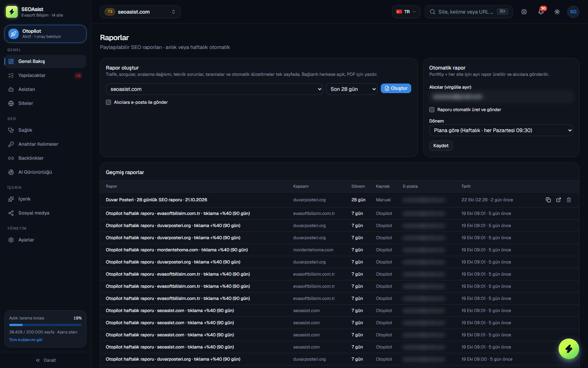
Task: Open the notifications bell
Action: pyautogui.click(x=541, y=12)
